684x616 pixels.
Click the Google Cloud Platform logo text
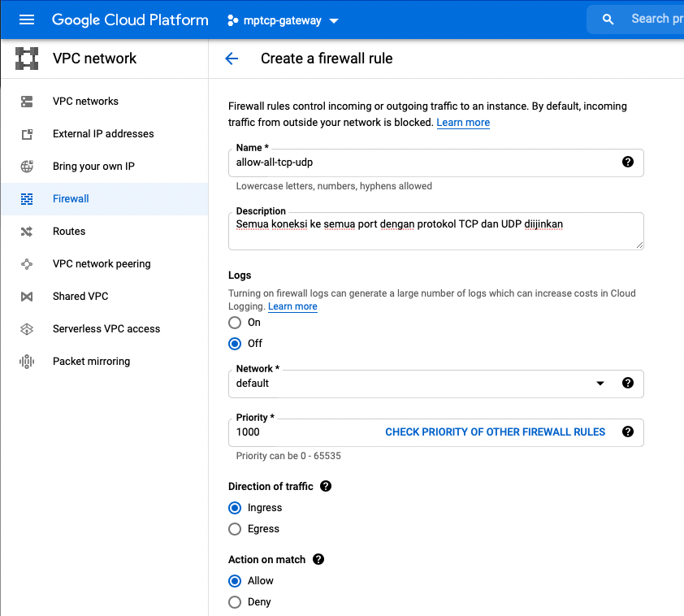pyautogui.click(x=130, y=20)
